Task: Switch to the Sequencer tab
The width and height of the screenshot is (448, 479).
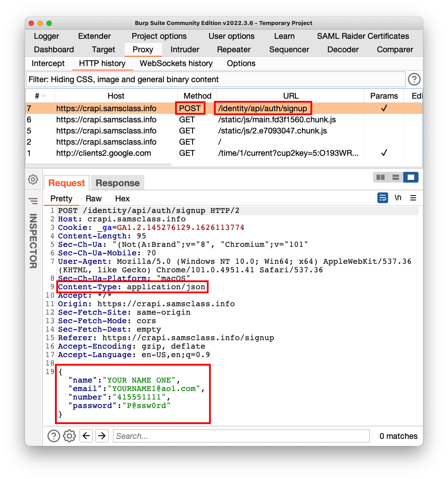Action: (289, 50)
